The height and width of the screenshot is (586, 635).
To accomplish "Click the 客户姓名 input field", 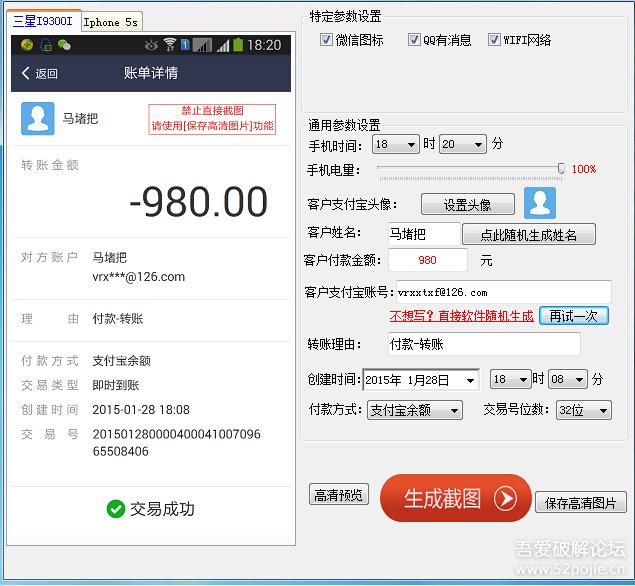I will point(424,234).
